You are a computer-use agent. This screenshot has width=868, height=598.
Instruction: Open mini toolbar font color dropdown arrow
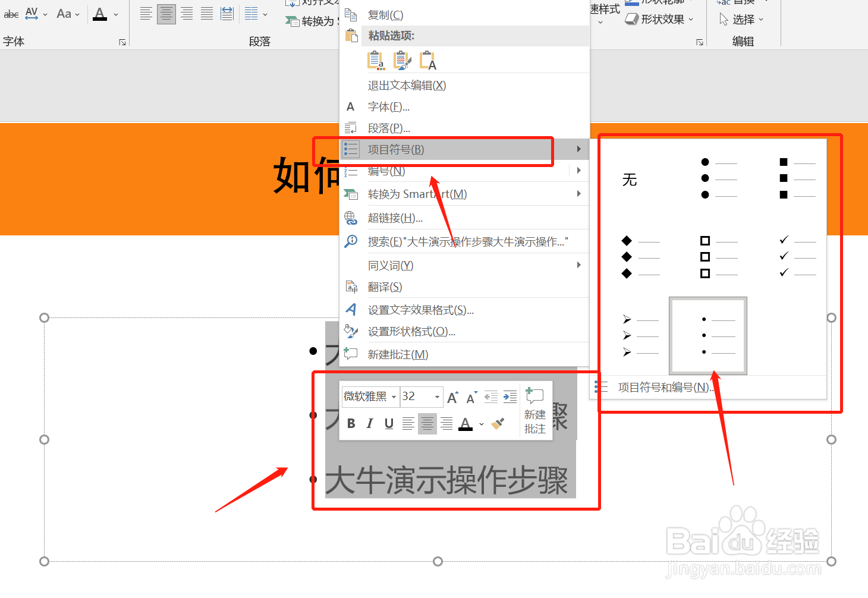point(482,424)
